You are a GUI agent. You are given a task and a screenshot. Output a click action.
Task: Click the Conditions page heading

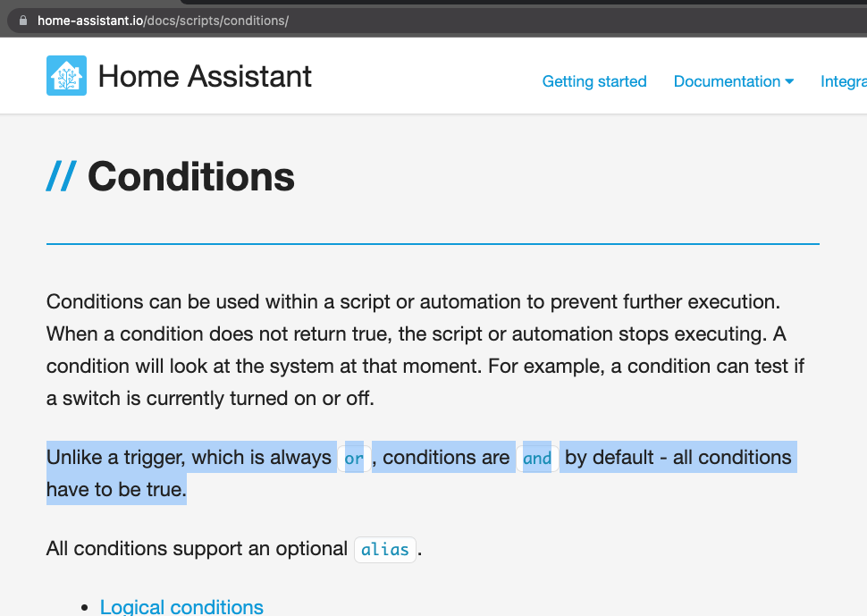pyautogui.click(x=190, y=176)
